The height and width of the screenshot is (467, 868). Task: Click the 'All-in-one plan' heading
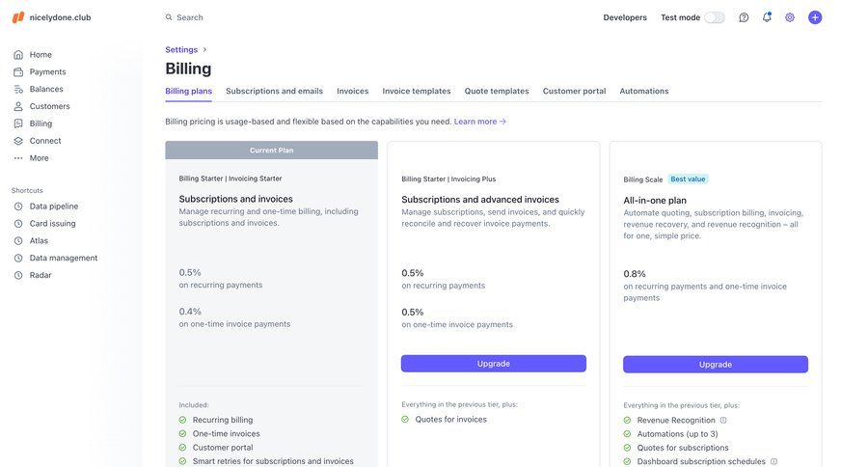pyautogui.click(x=655, y=200)
